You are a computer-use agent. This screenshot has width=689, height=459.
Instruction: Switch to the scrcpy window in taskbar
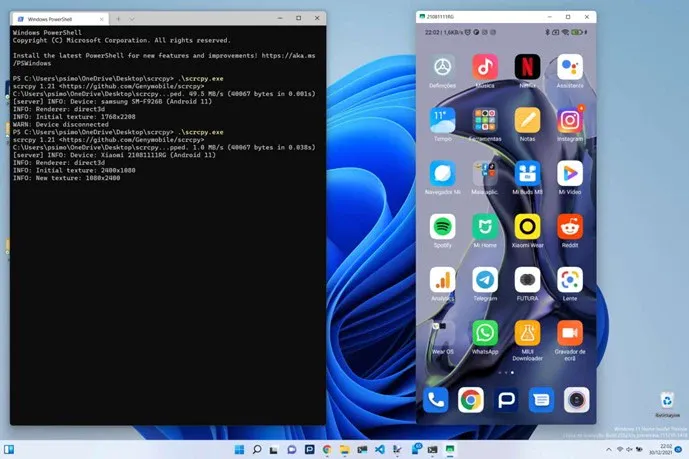click(450, 449)
